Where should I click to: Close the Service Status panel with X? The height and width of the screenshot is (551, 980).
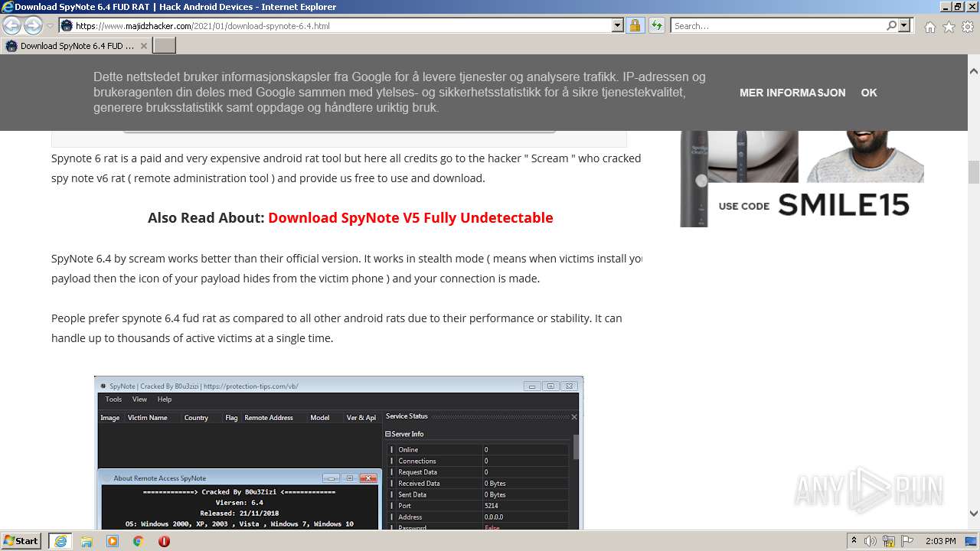tap(574, 417)
